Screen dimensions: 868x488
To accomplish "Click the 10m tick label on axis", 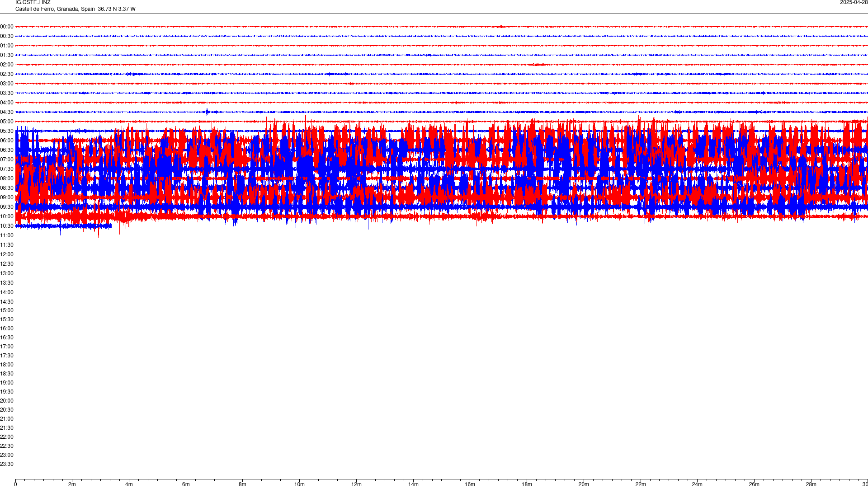I will [299, 484].
